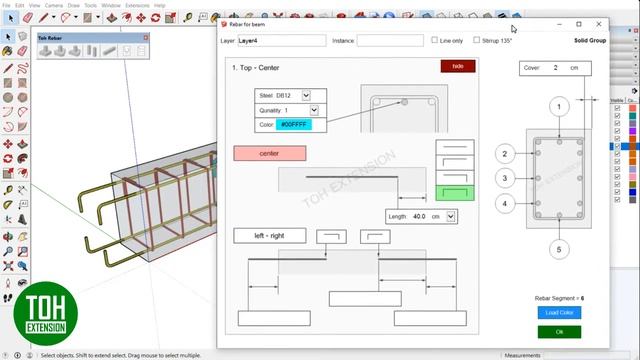Activate the 3D Text tool in left toolbar
This screenshot has width=640, height=360.
point(22,220)
